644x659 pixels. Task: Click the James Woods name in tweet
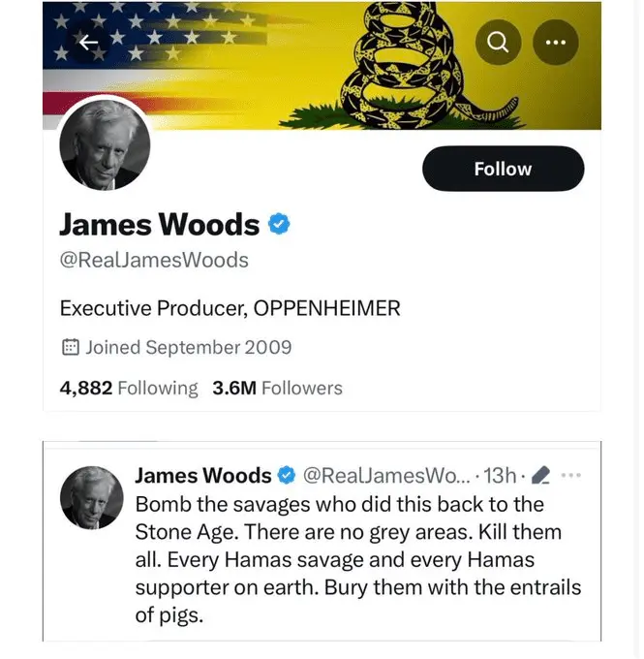pos(203,475)
